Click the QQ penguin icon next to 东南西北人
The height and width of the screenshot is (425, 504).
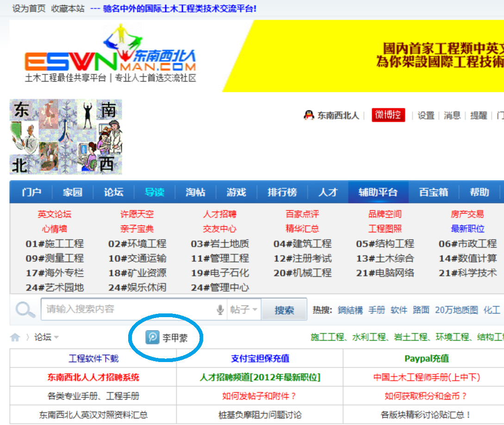click(x=309, y=115)
